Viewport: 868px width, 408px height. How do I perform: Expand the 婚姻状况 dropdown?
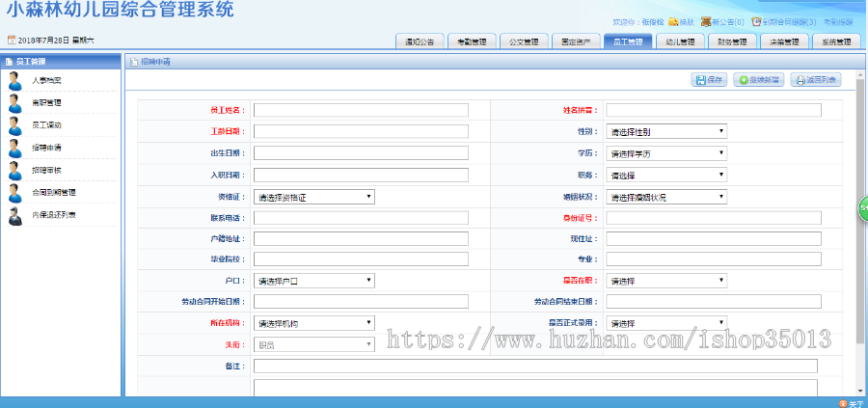[x=666, y=197]
